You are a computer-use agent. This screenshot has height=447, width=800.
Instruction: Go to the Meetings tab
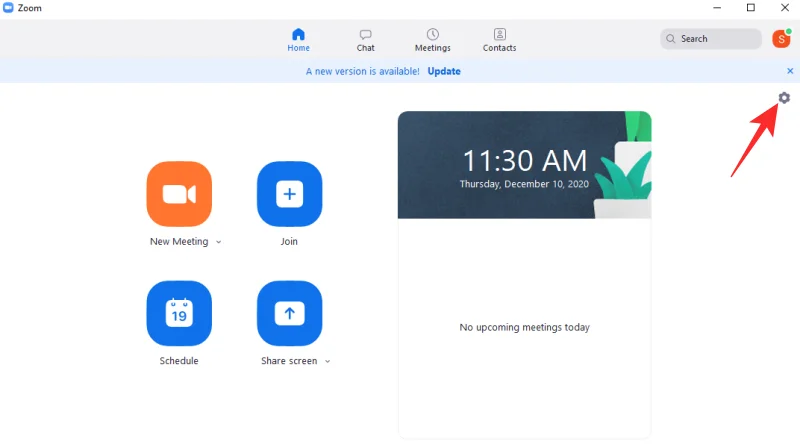433,40
